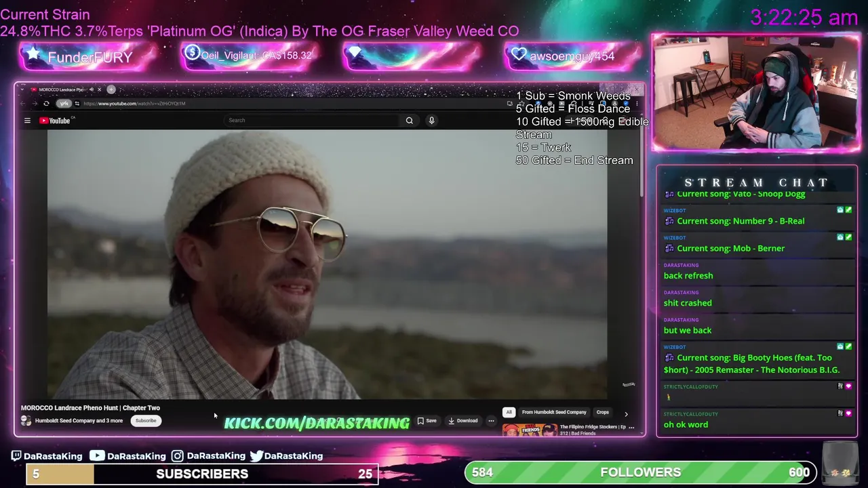Show next video filter chips with the arrow
868x488 pixels.
pos(626,413)
